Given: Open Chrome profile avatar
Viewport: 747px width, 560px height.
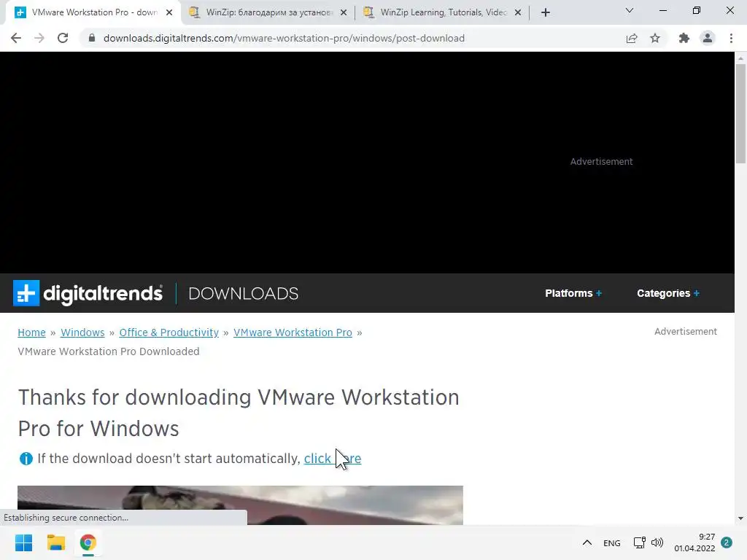Looking at the screenshot, I should [708, 38].
